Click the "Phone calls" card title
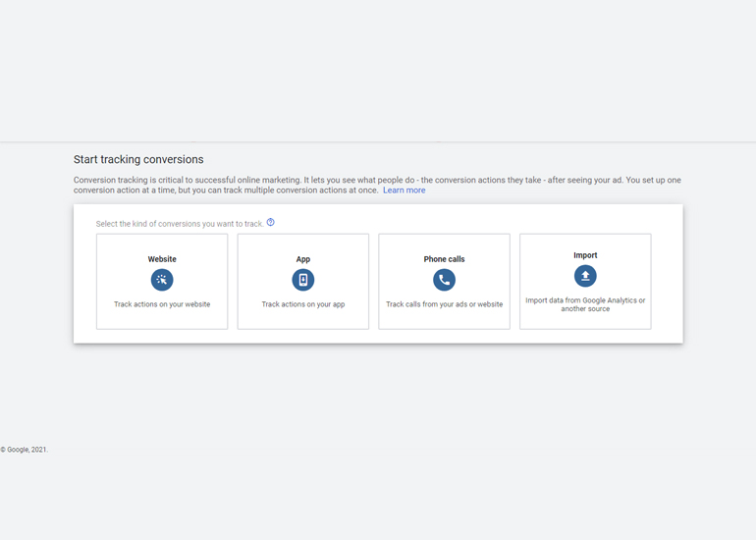 (444, 259)
